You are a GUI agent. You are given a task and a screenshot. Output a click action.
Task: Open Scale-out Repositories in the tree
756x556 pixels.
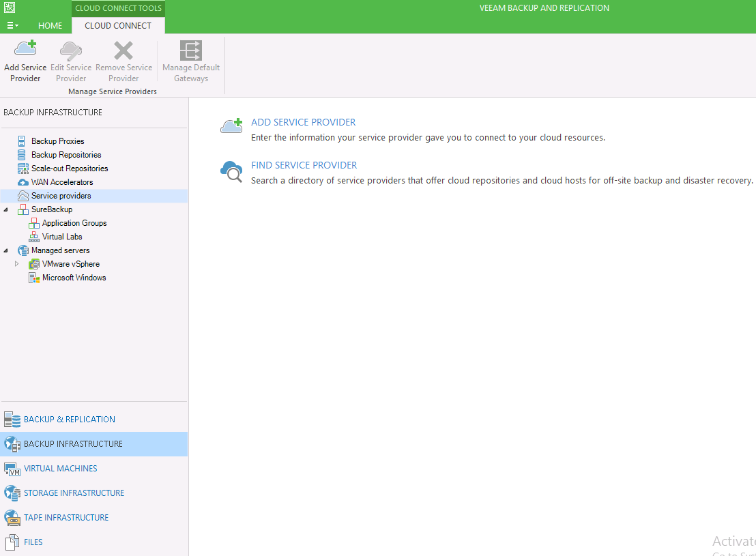click(x=70, y=169)
